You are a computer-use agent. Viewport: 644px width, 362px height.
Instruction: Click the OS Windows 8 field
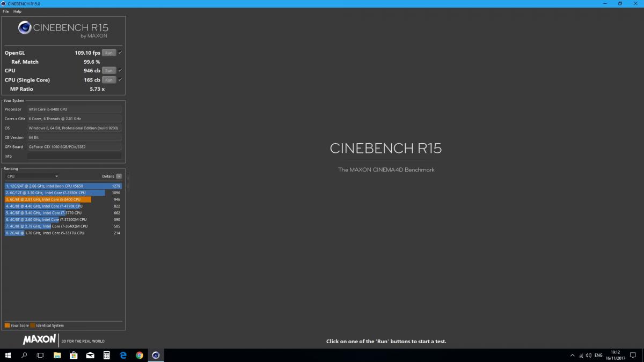[x=74, y=128]
